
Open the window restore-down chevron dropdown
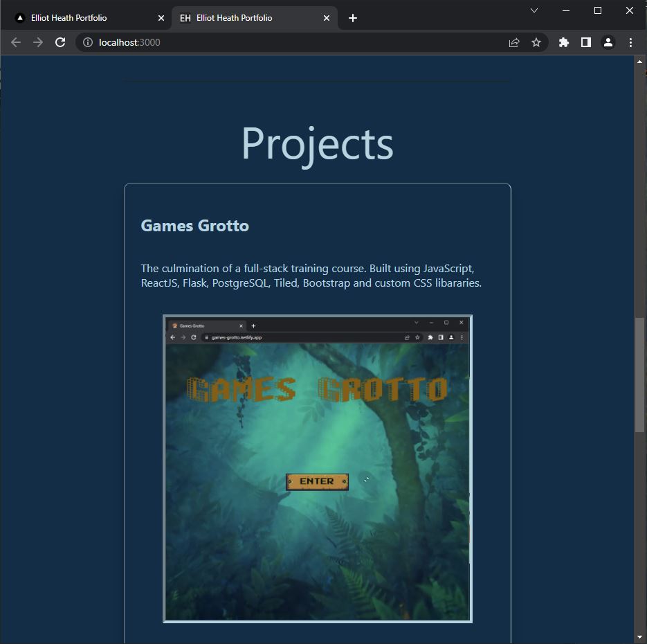[x=534, y=10]
